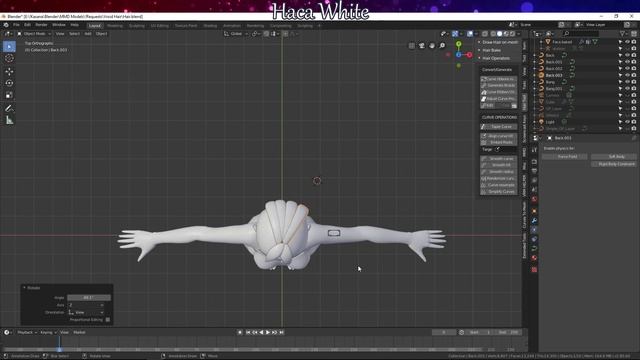The height and width of the screenshot is (360, 640).
Task: Select the Rotate tool
Action: point(9,83)
